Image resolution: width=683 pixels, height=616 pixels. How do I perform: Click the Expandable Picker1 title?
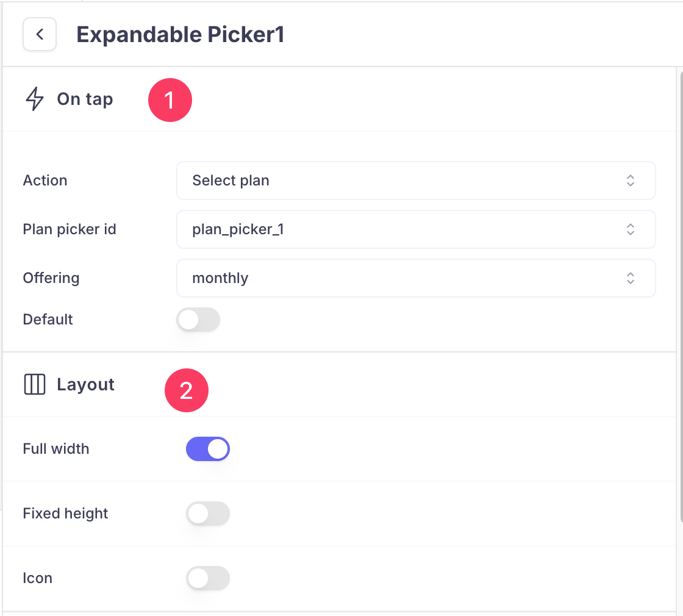click(x=181, y=35)
